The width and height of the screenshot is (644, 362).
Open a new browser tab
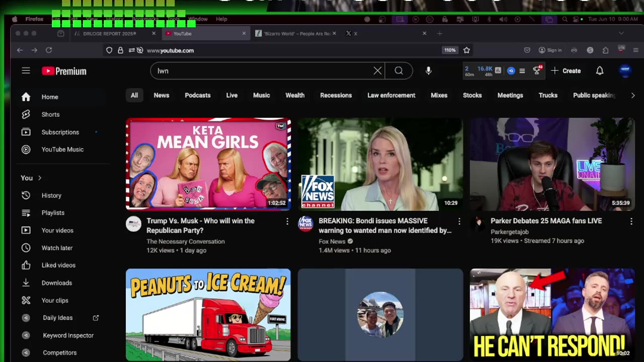[439, 34]
